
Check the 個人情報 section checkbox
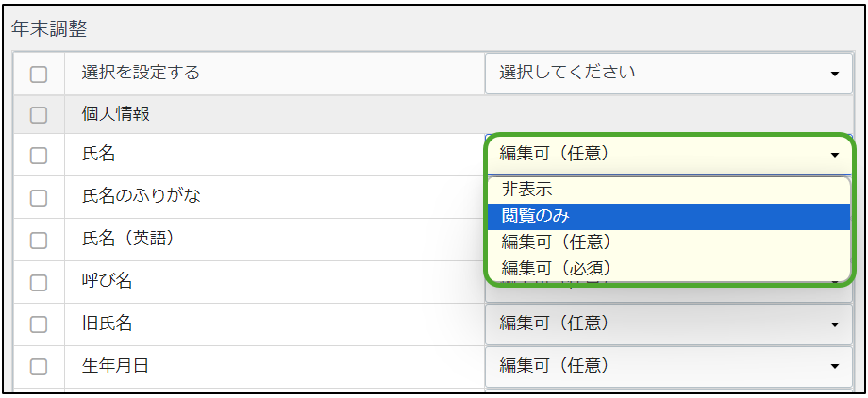(x=38, y=115)
